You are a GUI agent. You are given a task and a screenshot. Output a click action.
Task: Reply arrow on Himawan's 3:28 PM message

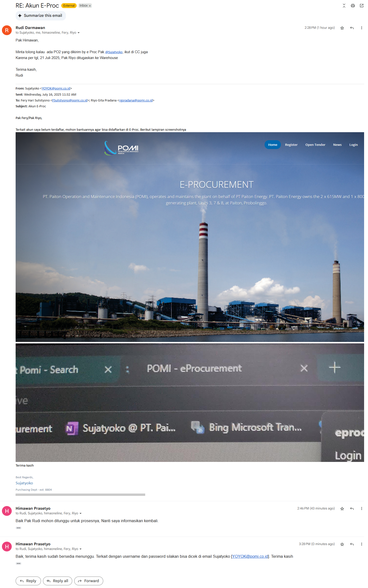pyautogui.click(x=352, y=544)
